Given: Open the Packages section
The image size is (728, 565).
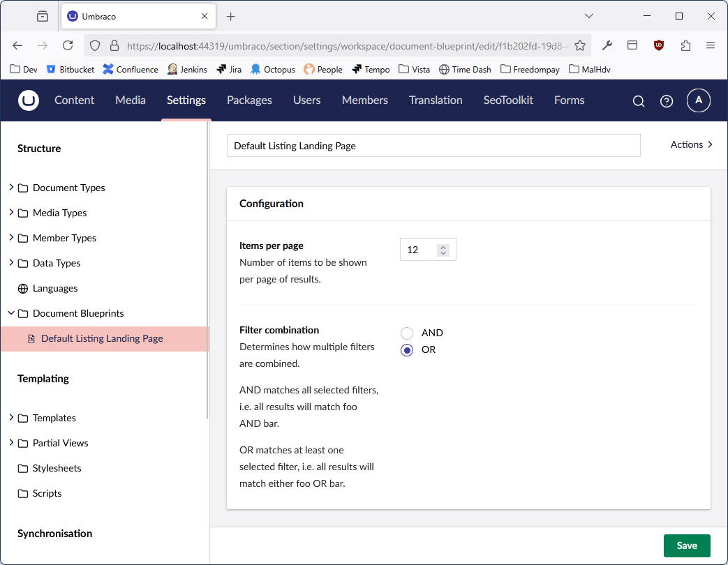Looking at the screenshot, I should click(x=249, y=100).
